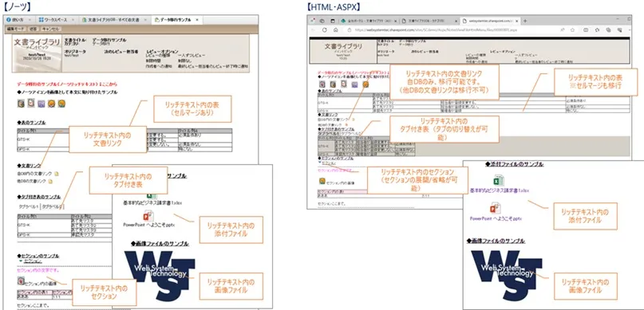The width and height of the screenshot is (644, 310).
Task: Click the キャンセル button in Notes
Action: (51, 29)
